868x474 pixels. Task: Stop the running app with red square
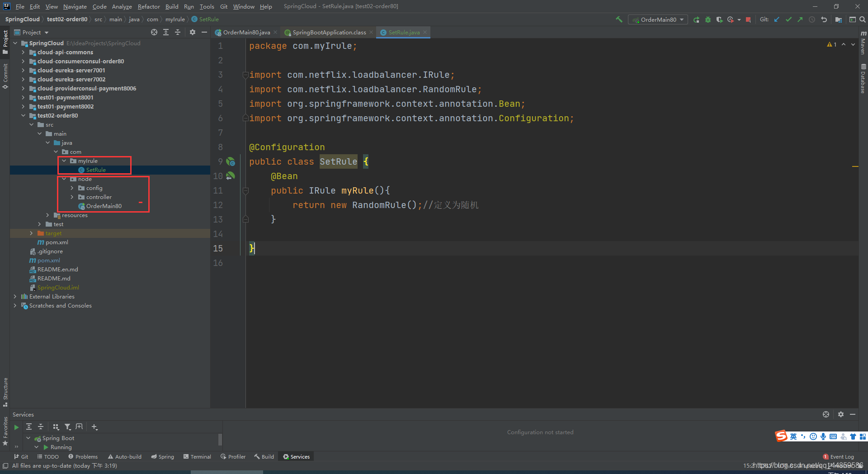(748, 19)
